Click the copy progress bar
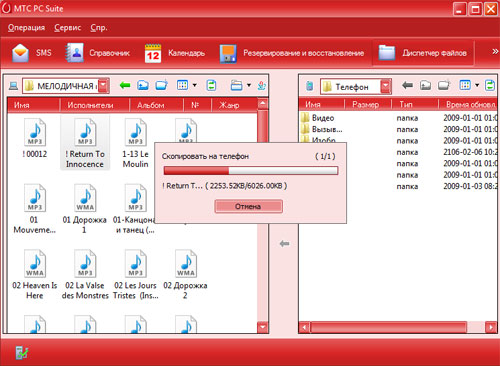 (x=251, y=171)
